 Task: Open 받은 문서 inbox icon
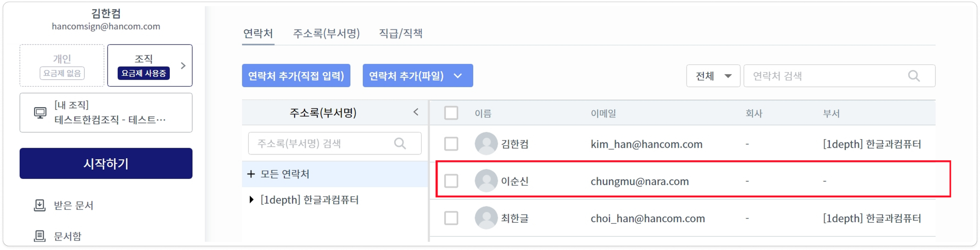coord(40,206)
